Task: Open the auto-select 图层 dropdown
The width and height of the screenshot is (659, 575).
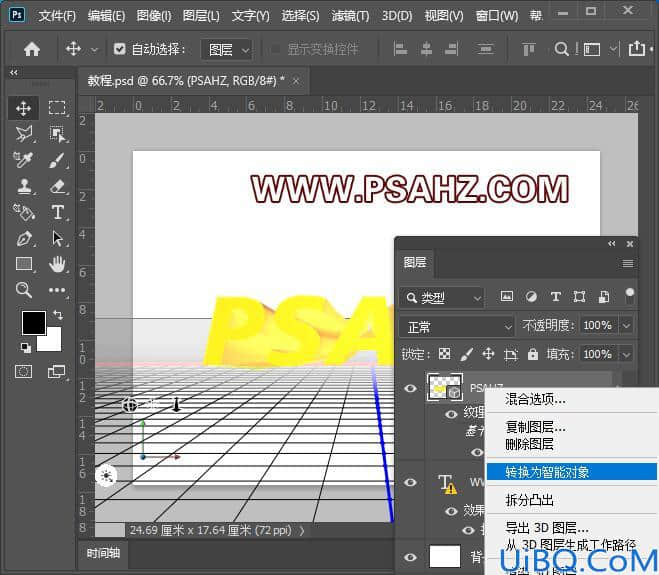Action: pos(227,50)
